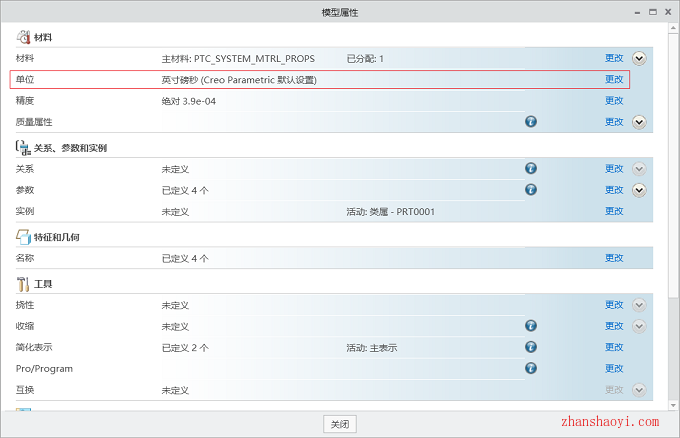
Task: Click the 关系、参数和实例 section icon
Action: click(x=23, y=148)
